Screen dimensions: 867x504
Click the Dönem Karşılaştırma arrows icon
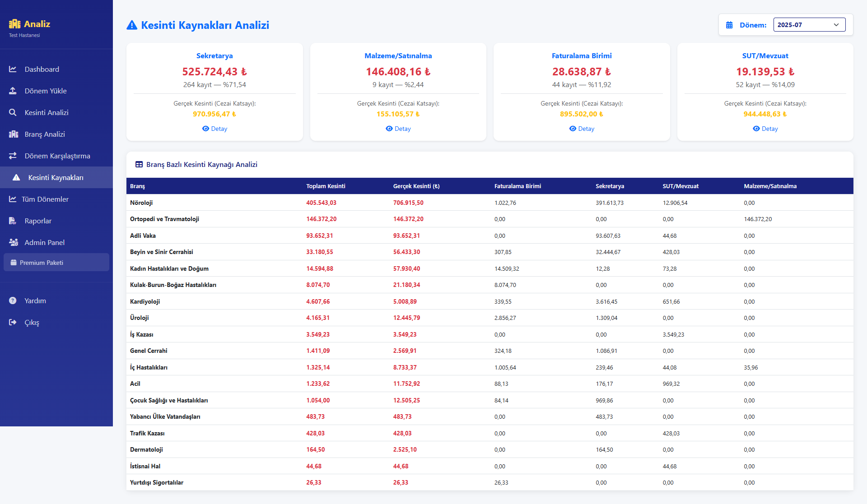coord(13,156)
